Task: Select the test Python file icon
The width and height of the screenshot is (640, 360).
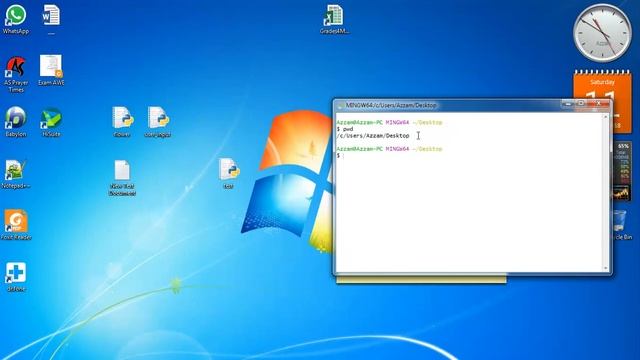Action: 229,173
